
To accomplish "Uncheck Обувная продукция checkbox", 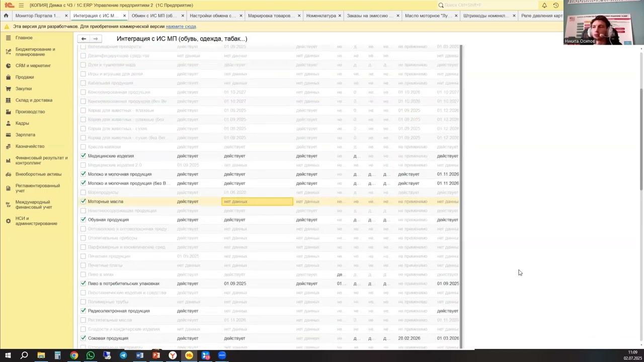I will [84, 220].
